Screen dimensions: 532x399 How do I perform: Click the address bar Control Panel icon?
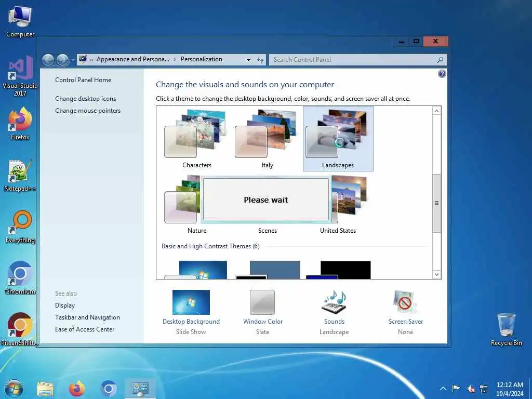click(83, 59)
